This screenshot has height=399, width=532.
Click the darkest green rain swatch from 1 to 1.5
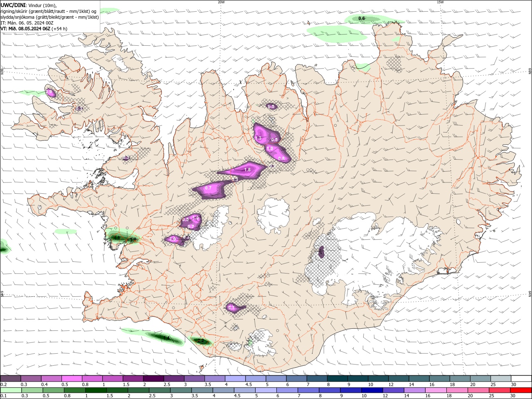[x=96, y=390]
